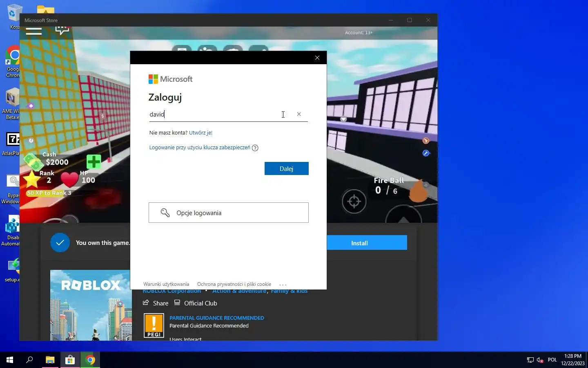The height and width of the screenshot is (368, 588).
Task: Open the Utwórz je! link
Action: (x=200, y=132)
